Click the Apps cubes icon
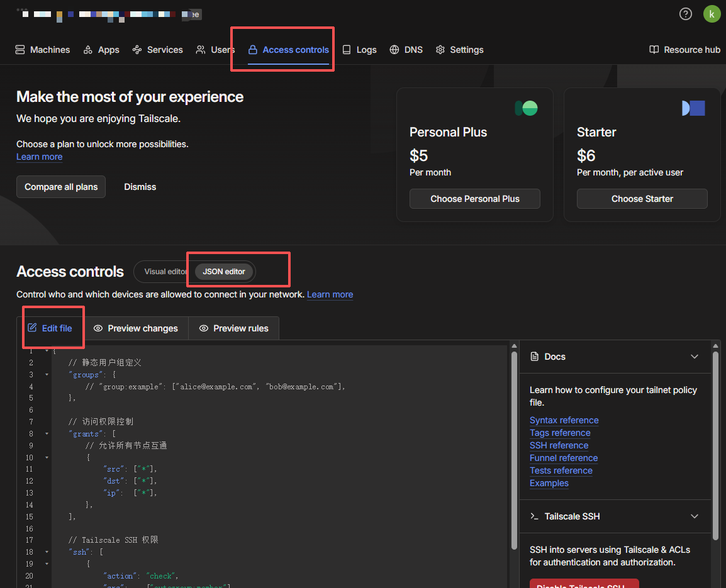The width and height of the screenshot is (726, 588). 88,50
